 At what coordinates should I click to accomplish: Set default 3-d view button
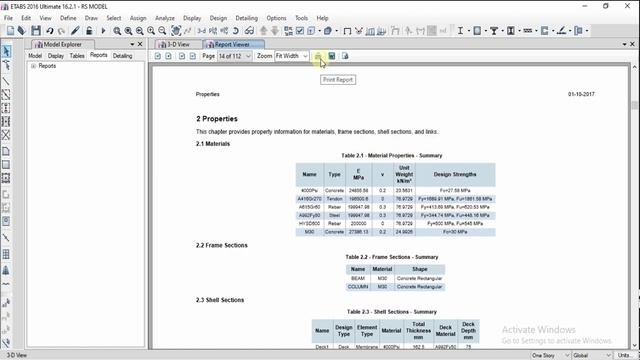pos(202,31)
